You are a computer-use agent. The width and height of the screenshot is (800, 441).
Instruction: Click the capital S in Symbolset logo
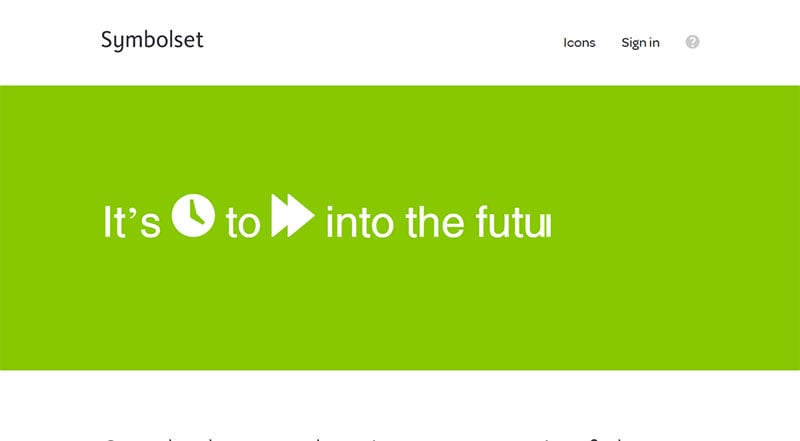click(x=106, y=39)
